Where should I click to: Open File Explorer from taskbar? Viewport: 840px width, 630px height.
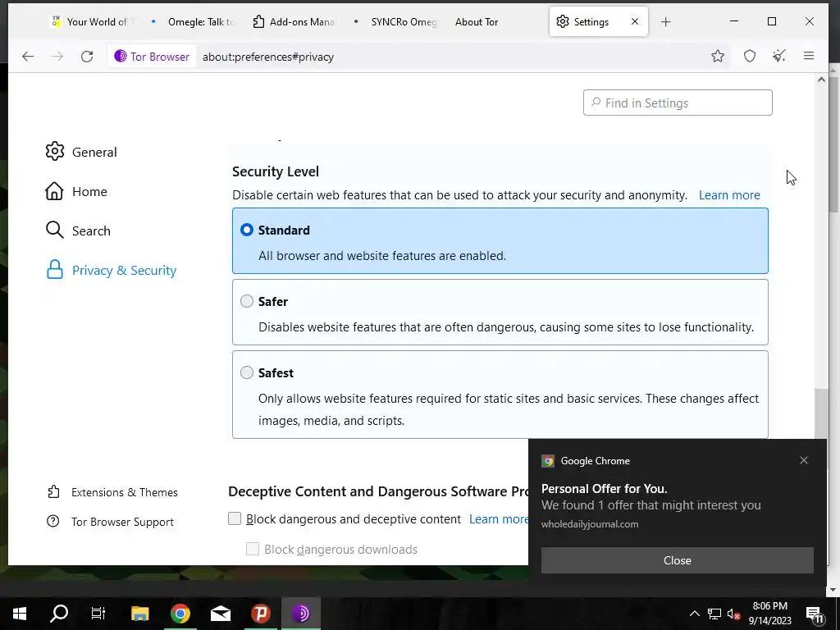pos(139,614)
